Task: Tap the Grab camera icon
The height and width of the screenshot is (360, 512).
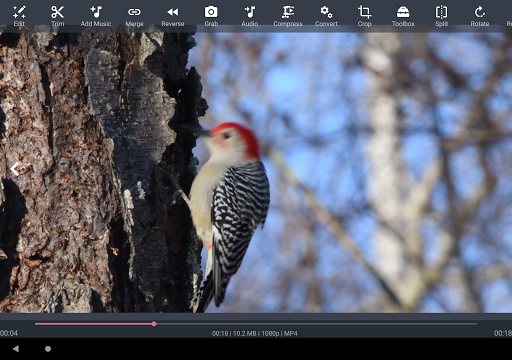Action: tap(211, 16)
